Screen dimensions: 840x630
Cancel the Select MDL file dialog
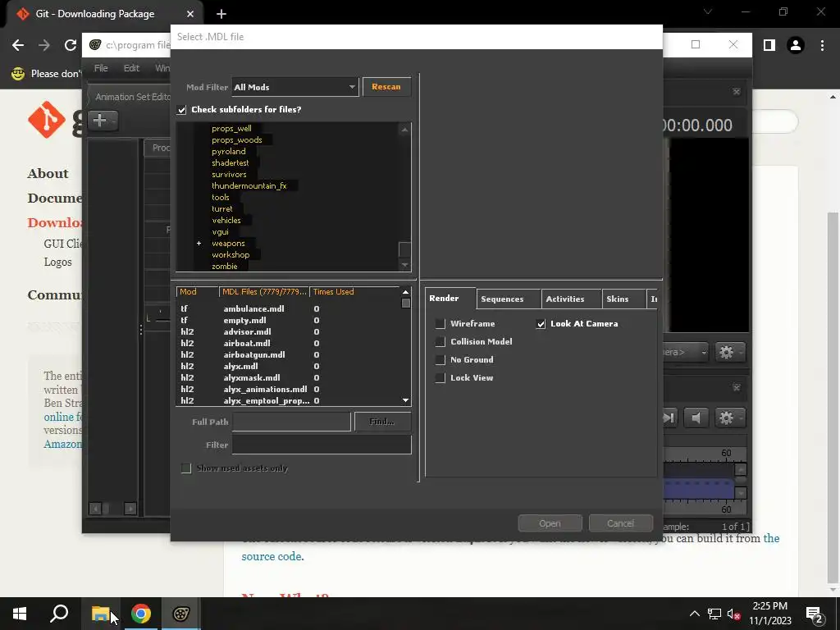[620, 523]
